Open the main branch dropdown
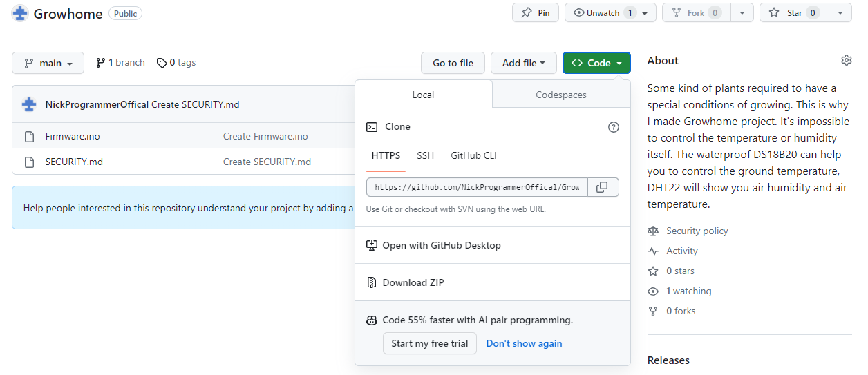This screenshot has width=868, height=375. [x=48, y=63]
